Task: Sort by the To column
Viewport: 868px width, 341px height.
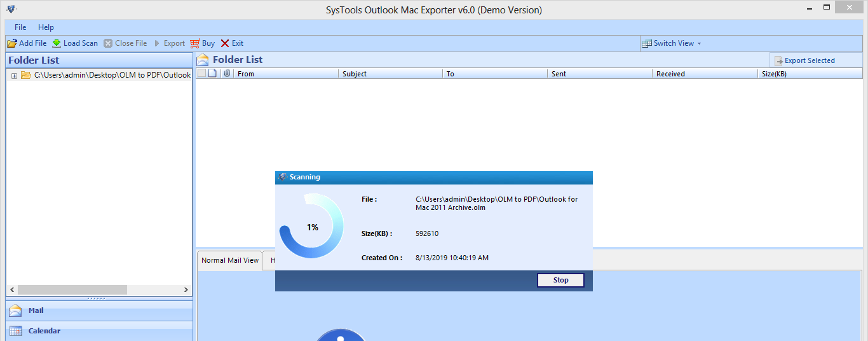Action: coord(495,74)
